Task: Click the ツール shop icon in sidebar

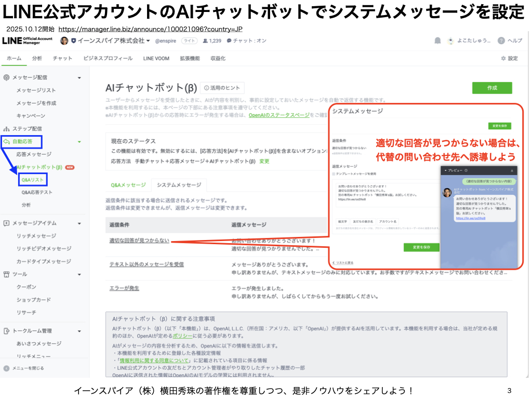Action: coord(7,274)
